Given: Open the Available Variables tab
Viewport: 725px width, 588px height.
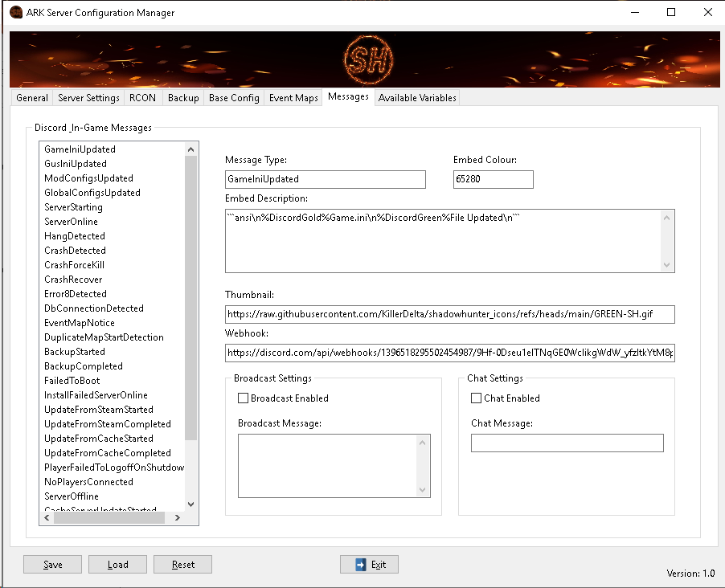Looking at the screenshot, I should click(417, 98).
